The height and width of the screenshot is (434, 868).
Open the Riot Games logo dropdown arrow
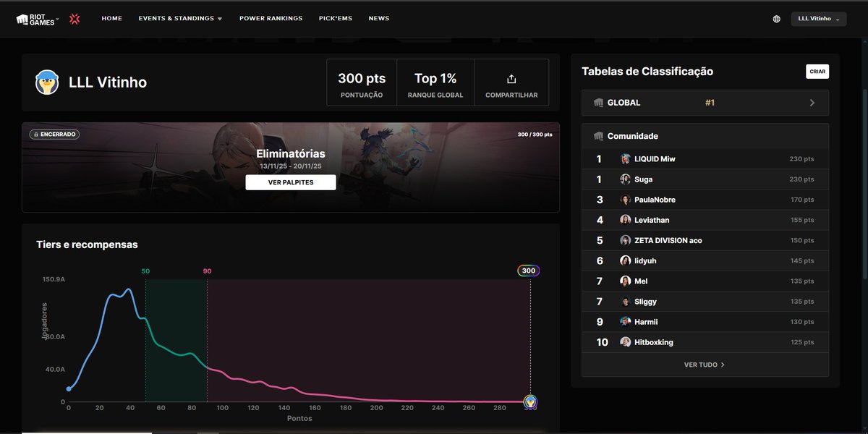pyautogui.click(x=58, y=19)
